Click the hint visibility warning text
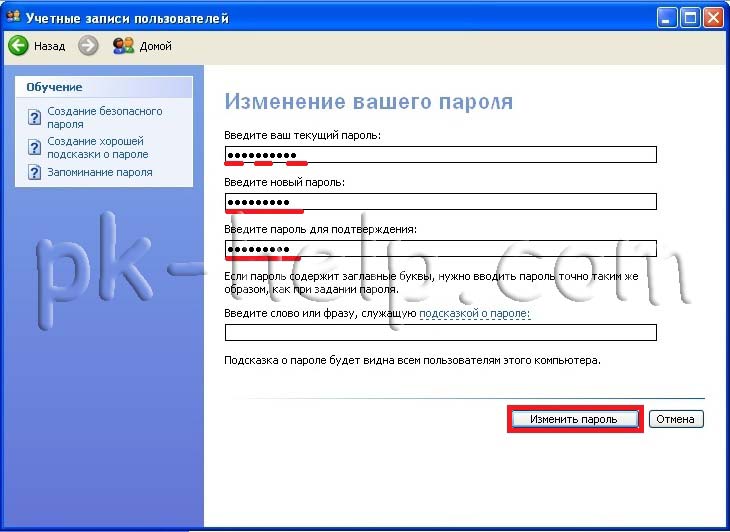Screen dimensions: 730x532 pyautogui.click(x=412, y=360)
